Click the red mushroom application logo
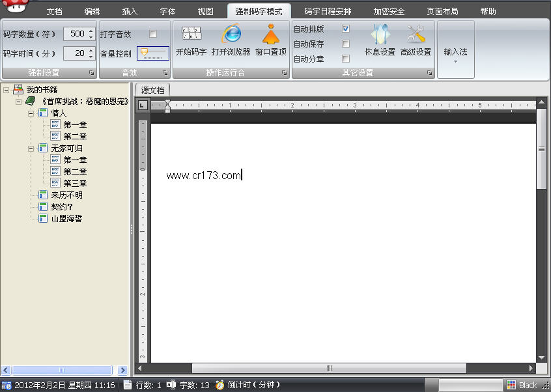The height and width of the screenshot is (392, 551). (x=16, y=6)
